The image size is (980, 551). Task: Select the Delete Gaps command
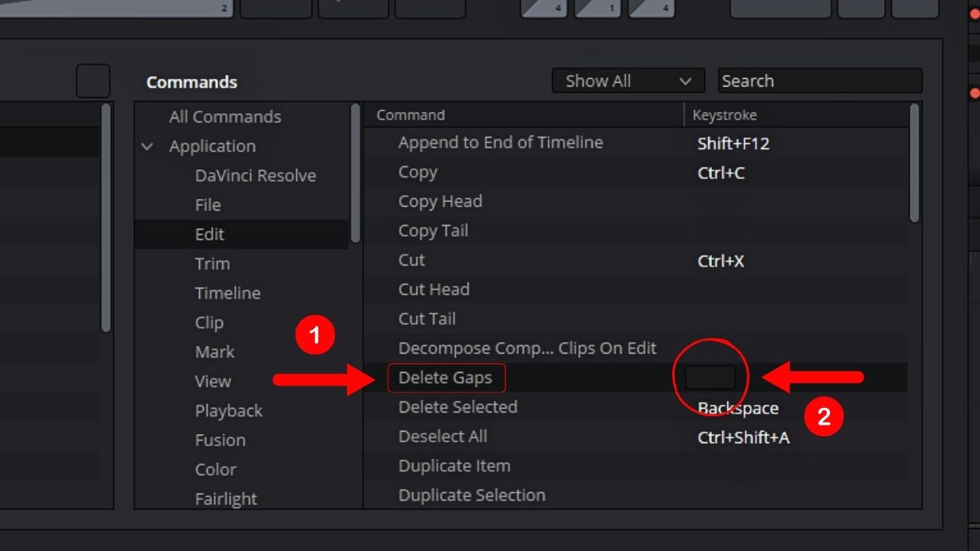tap(447, 377)
